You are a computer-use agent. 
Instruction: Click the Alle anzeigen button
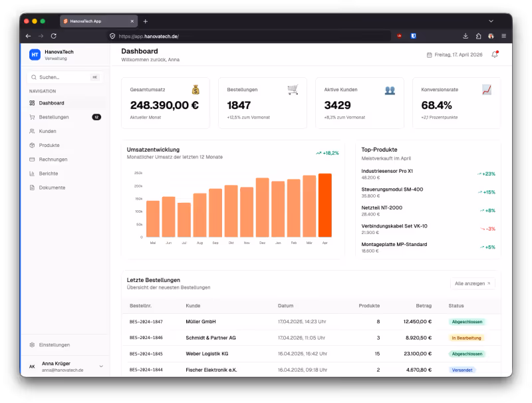point(473,283)
